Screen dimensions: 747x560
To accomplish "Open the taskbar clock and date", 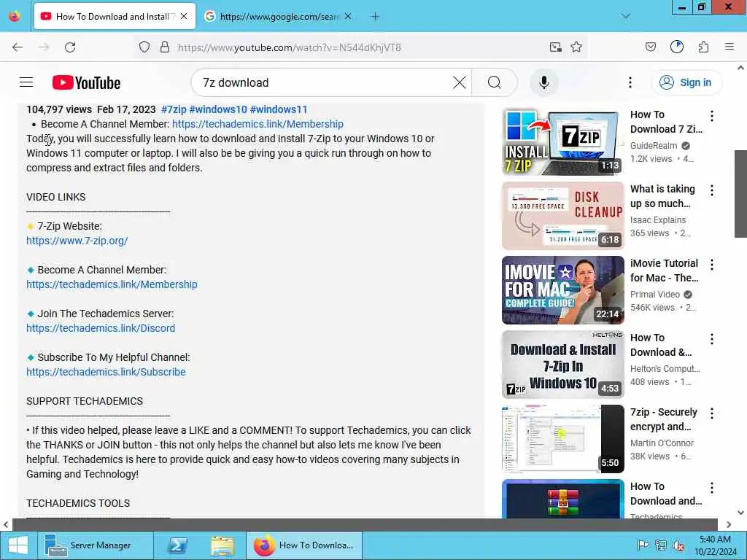I will point(715,545).
